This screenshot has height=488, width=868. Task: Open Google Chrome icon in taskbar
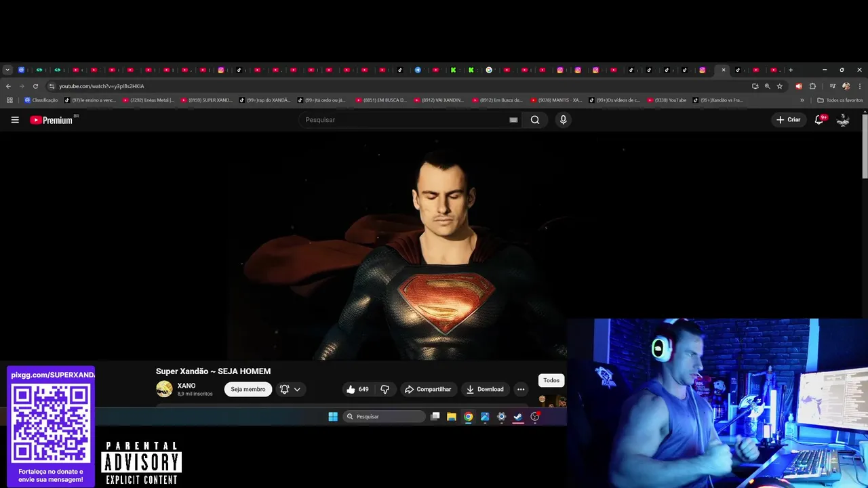click(x=468, y=417)
